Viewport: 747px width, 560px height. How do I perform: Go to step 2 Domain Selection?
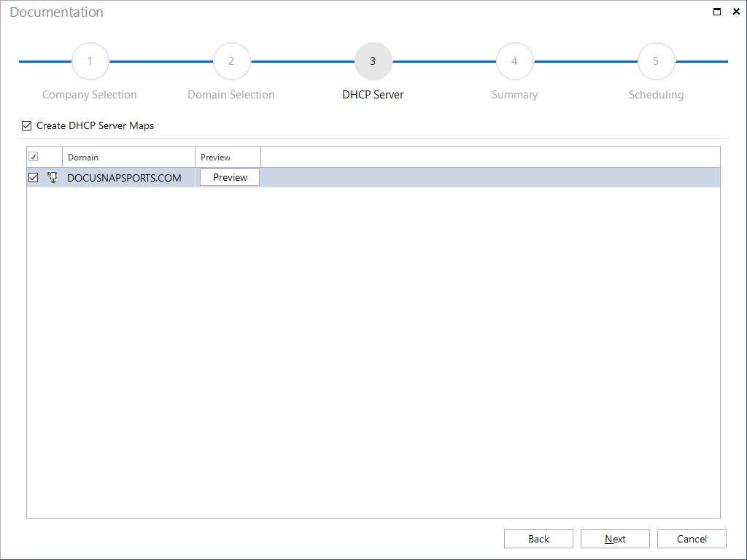[231, 61]
